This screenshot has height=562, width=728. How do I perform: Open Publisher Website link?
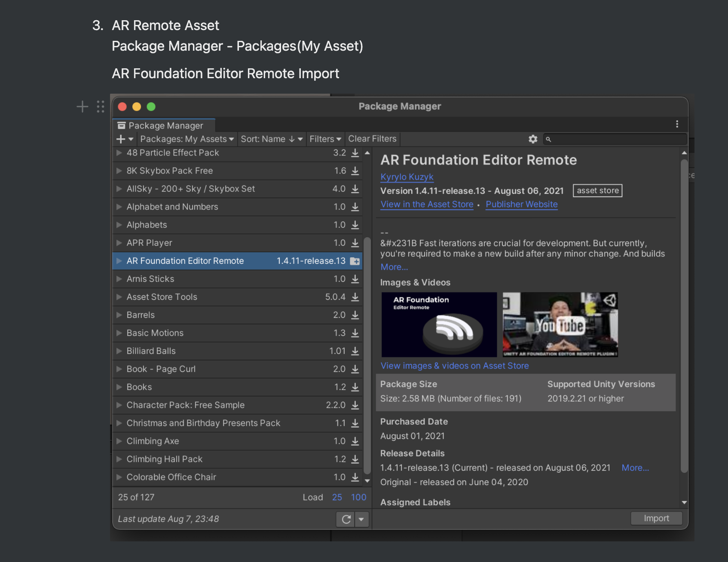click(x=522, y=205)
